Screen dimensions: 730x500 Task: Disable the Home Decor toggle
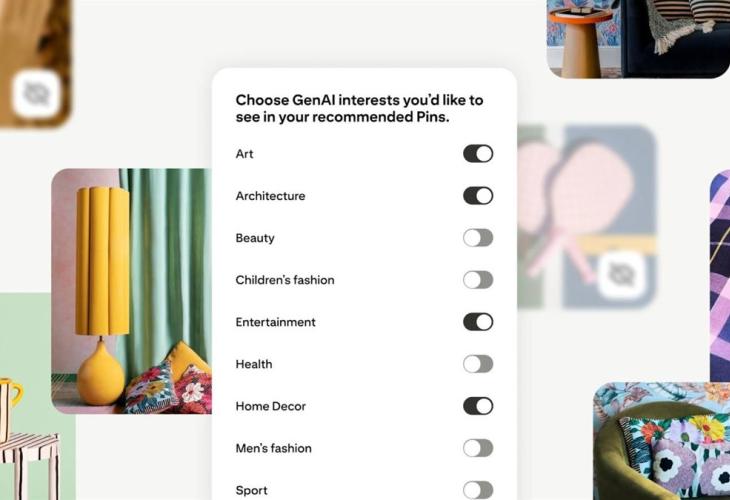(478, 406)
